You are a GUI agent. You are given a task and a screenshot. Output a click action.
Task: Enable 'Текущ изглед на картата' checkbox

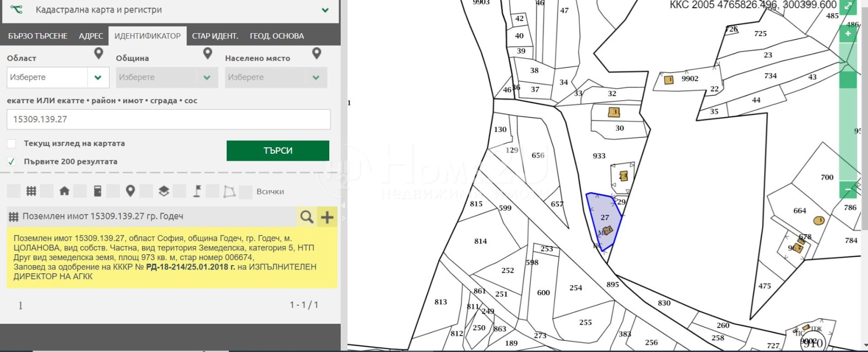pyautogui.click(x=11, y=143)
